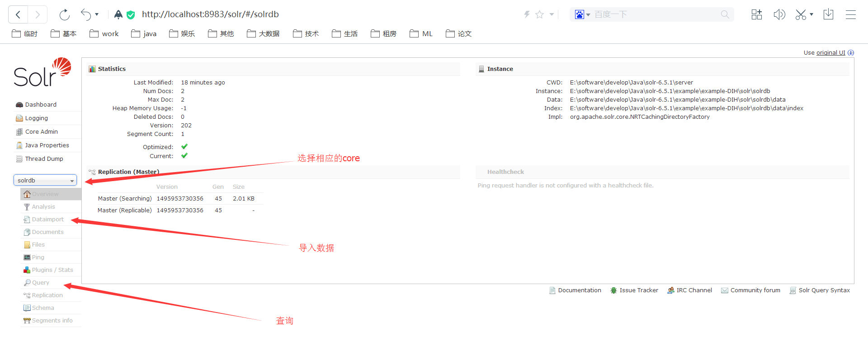Click the info icon beside original UI
The height and width of the screenshot is (341, 868).
pos(851,53)
